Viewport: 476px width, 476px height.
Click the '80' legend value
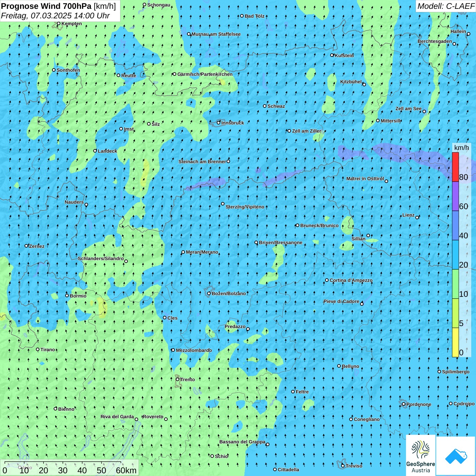click(x=463, y=177)
